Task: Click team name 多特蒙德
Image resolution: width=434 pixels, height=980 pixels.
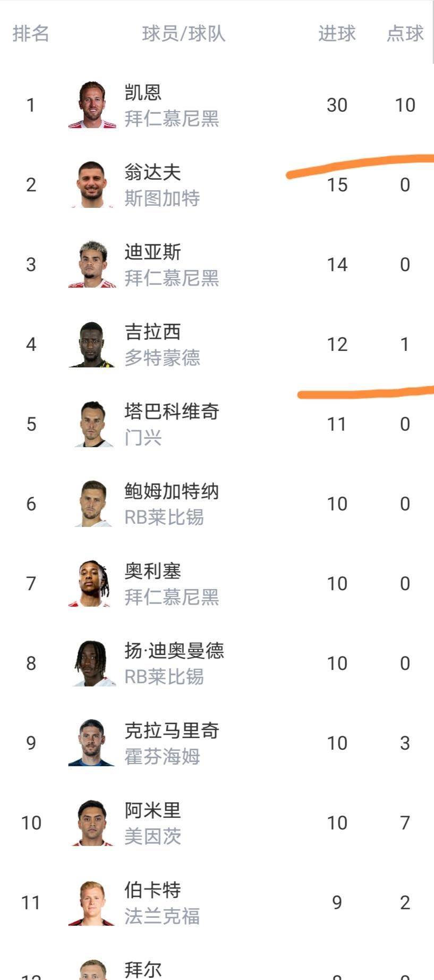Action: tap(162, 358)
